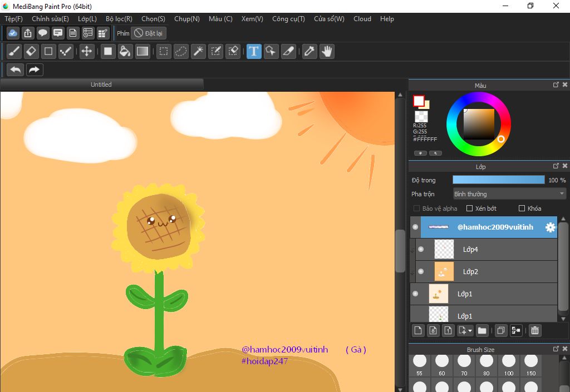Select the white foreground color swatch
Image resolution: width=570 pixels, height=392 pixels.
(x=419, y=101)
